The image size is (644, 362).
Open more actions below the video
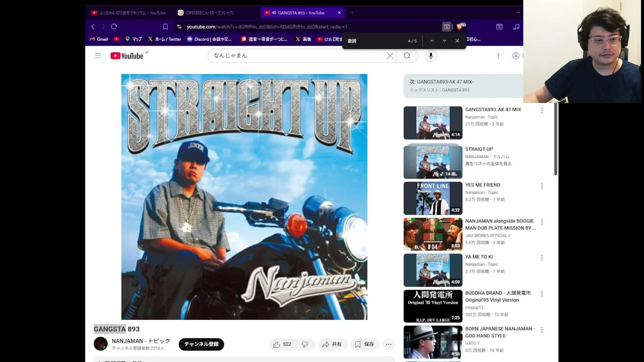[x=388, y=344]
